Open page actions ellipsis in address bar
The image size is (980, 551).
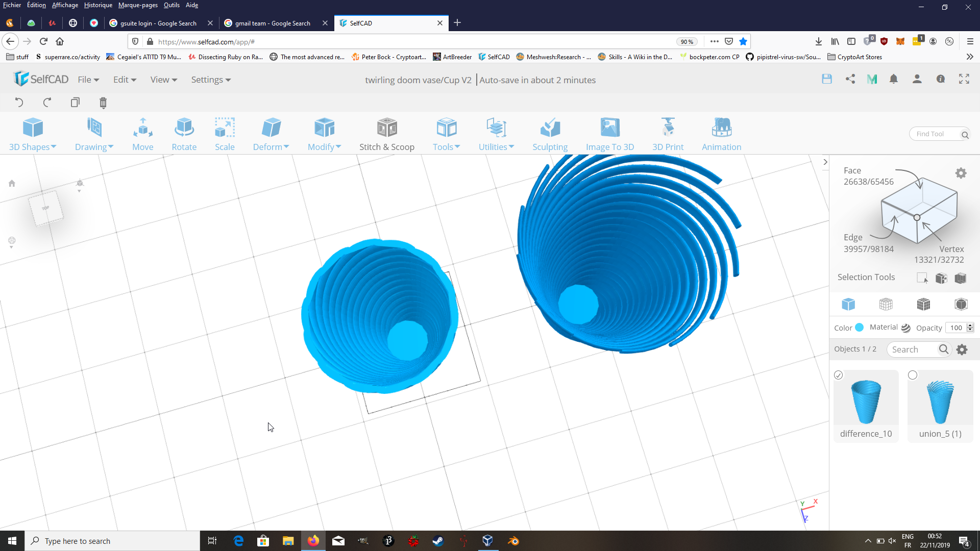[x=715, y=41]
